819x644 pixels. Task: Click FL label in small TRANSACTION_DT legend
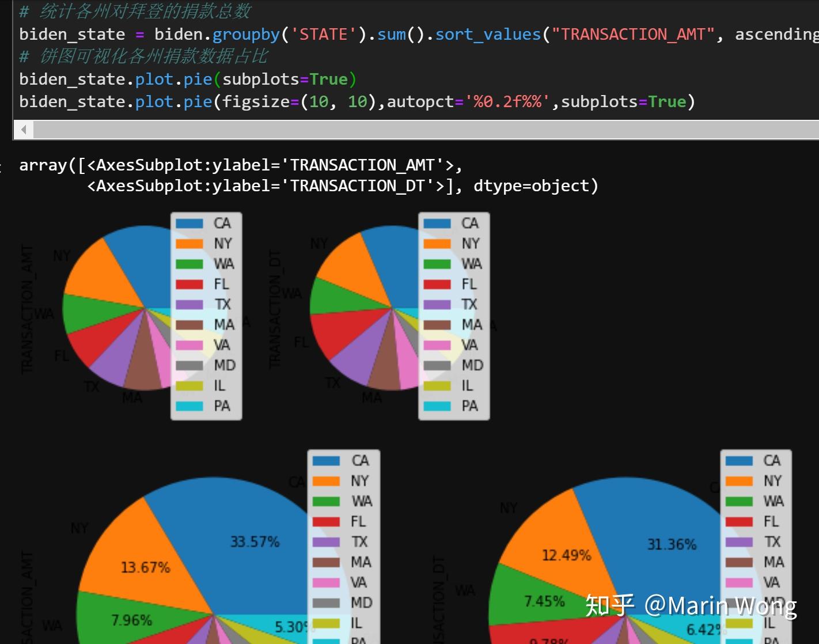(x=469, y=284)
